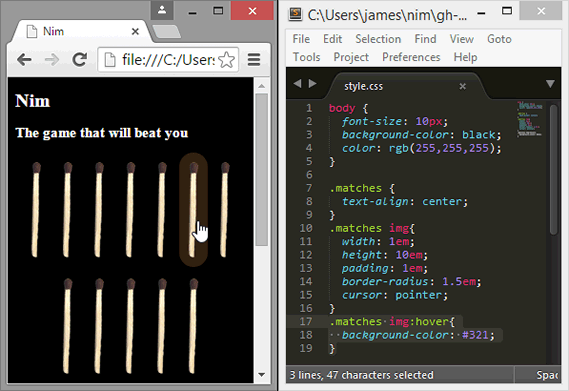Reload the Nim page

point(79,60)
